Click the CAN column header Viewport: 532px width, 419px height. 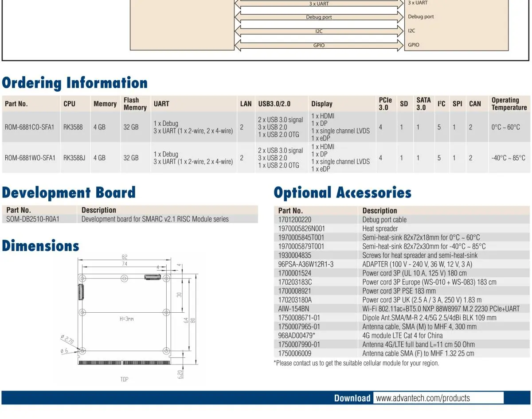[x=475, y=104]
